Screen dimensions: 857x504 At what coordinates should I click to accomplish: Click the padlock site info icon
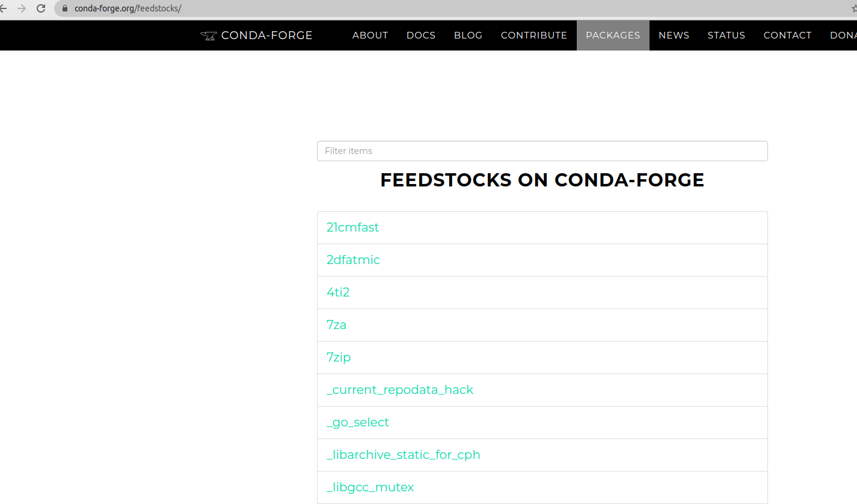(66, 8)
